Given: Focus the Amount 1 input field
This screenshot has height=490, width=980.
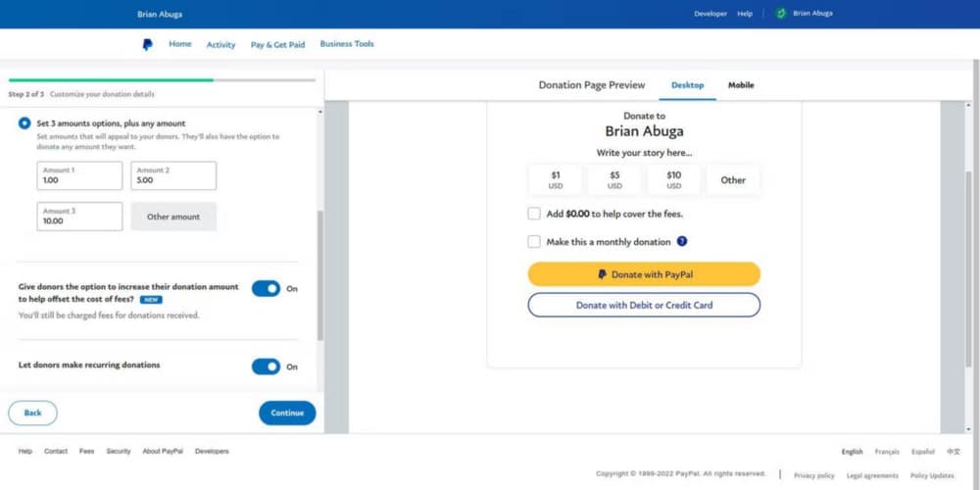Looking at the screenshot, I should pyautogui.click(x=79, y=175).
